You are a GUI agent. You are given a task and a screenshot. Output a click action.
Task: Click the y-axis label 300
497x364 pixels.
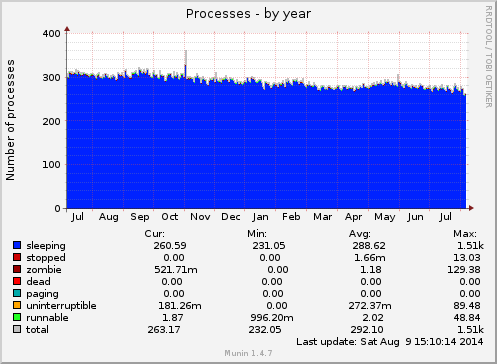(x=51, y=78)
